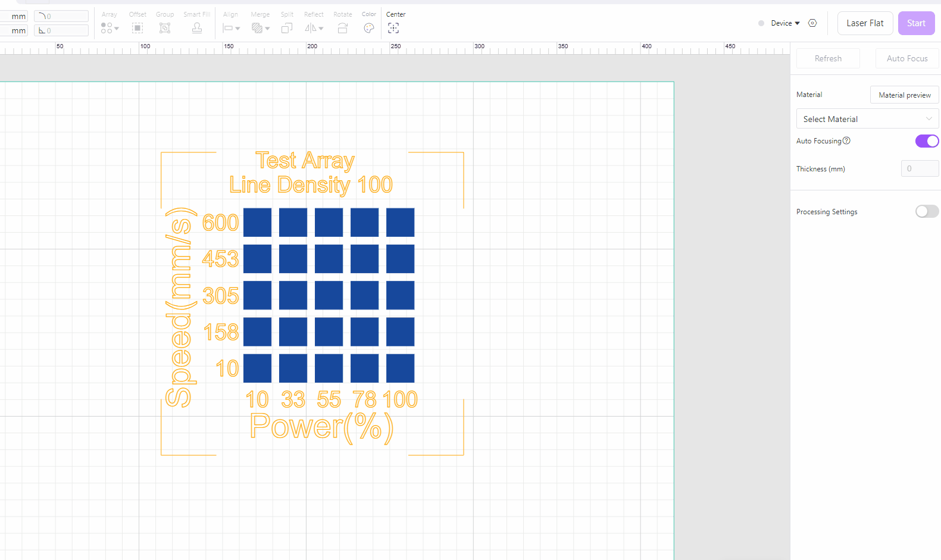Expand the Reflect dropdown arrow
This screenshot has height=560, width=941.
(x=321, y=29)
